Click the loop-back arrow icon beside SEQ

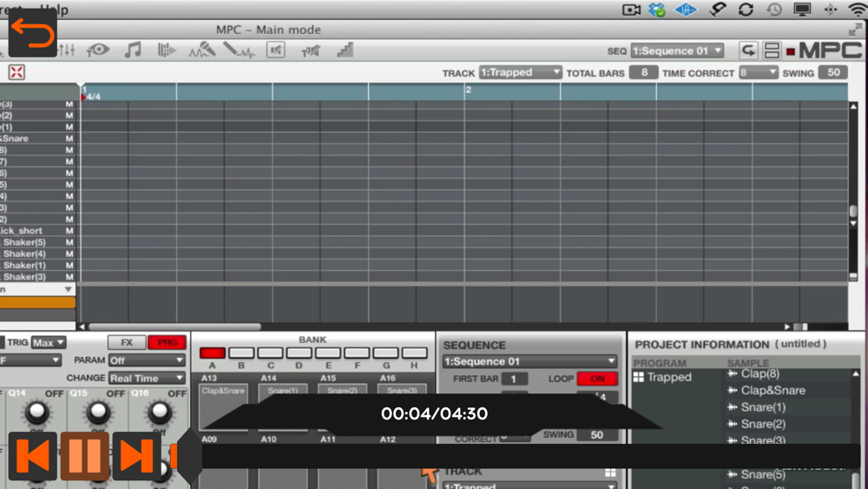pos(748,51)
